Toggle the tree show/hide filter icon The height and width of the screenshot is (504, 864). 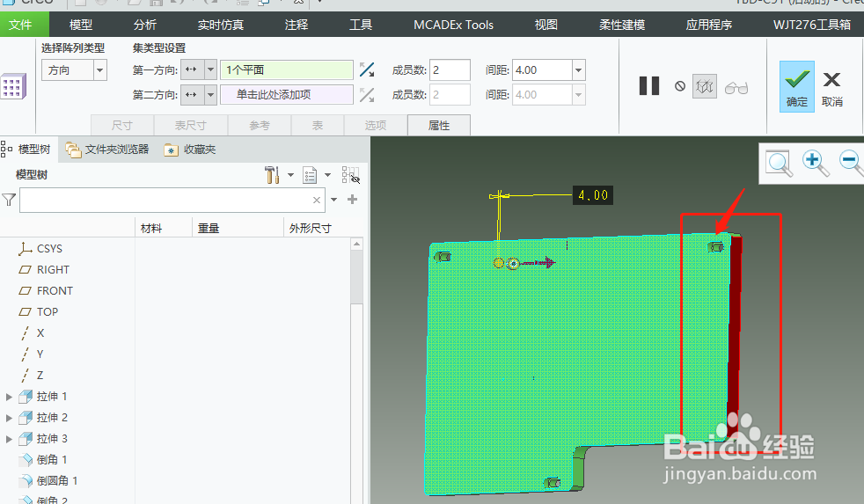[350, 175]
